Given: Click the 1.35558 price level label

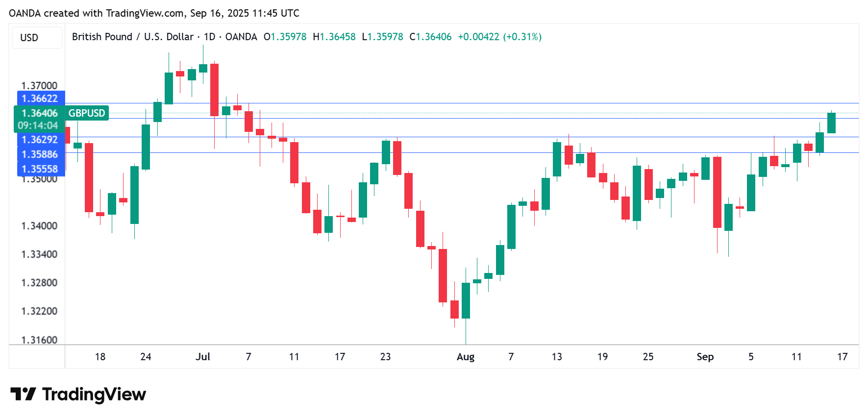Looking at the screenshot, I should [40, 169].
